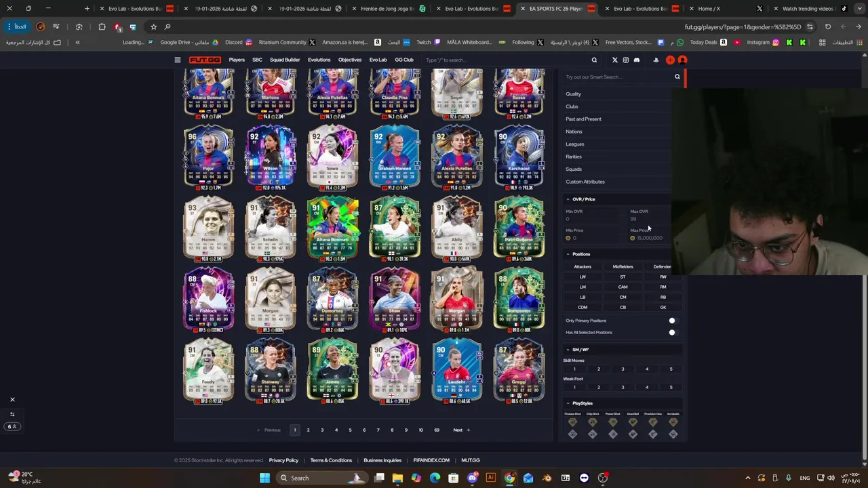Open Microsoft Edge from the taskbar
868x488 pixels.
pyautogui.click(x=435, y=478)
